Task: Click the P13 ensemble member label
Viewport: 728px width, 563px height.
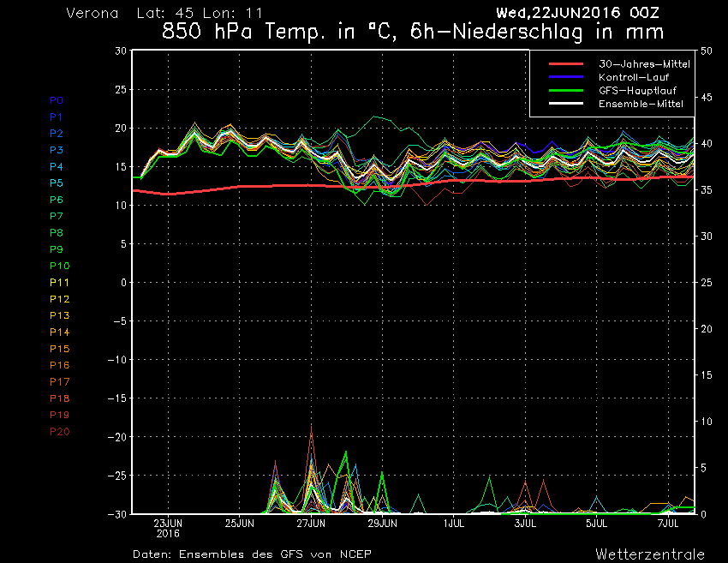Action: (59, 315)
